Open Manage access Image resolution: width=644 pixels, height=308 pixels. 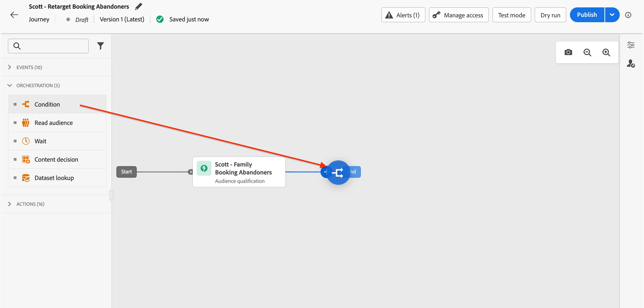[459, 15]
